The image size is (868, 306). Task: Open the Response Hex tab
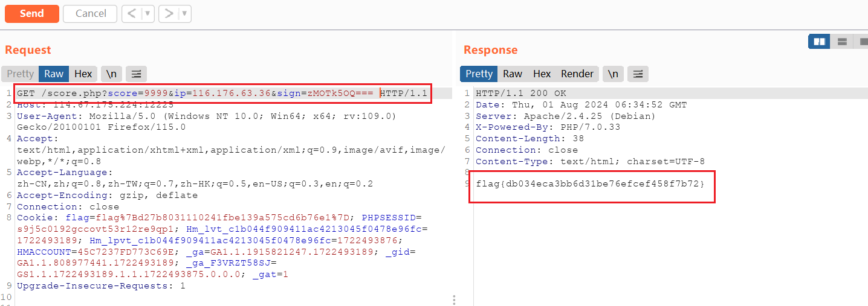542,74
